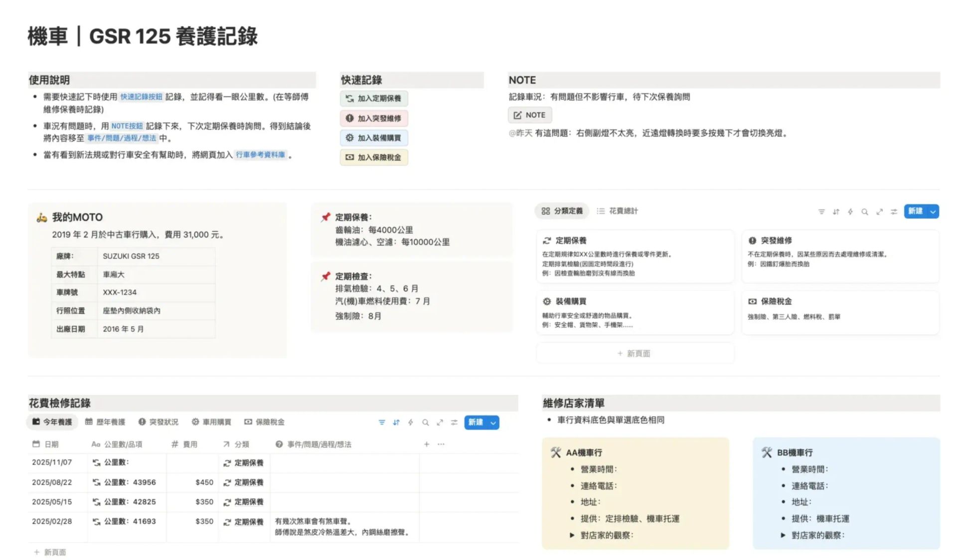This screenshot has width=957, height=560.
Task: Switch to the 花費總計 view tab
Action: [618, 211]
